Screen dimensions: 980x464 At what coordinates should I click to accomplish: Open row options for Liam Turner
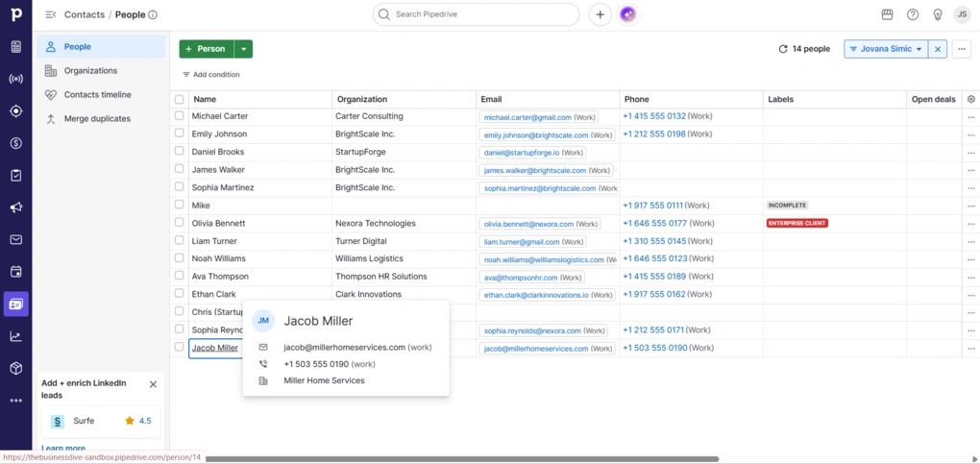(x=970, y=241)
